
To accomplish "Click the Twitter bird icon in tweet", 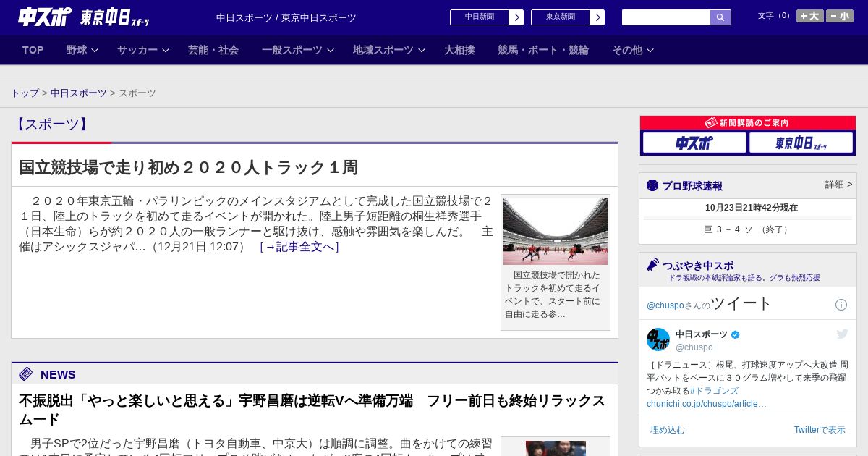I will (842, 334).
